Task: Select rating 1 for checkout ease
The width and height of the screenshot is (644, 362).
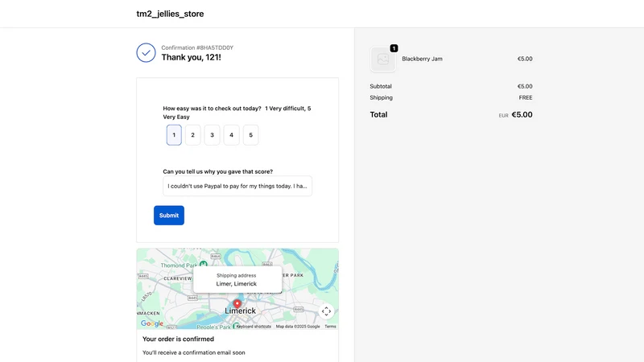Action: pyautogui.click(x=174, y=135)
